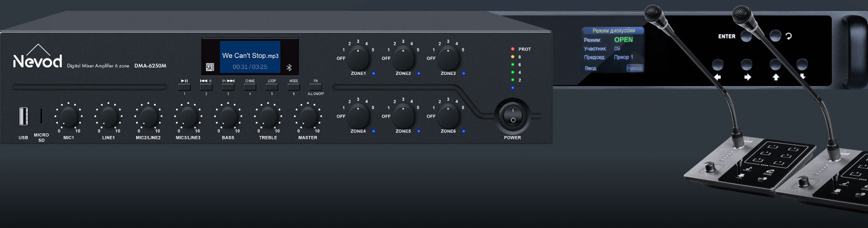Viewport: 868px width, 228px height.
Task: Select Назад on the discussion display
Action: point(634,68)
